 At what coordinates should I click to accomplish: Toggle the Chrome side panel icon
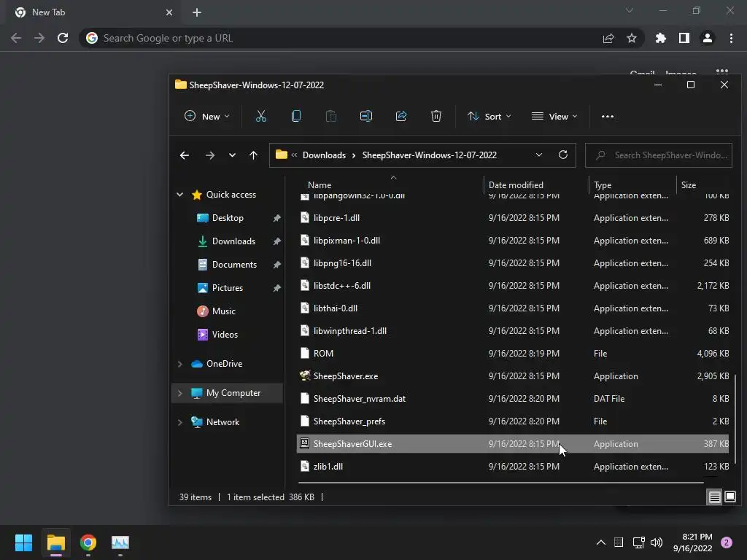[684, 38]
